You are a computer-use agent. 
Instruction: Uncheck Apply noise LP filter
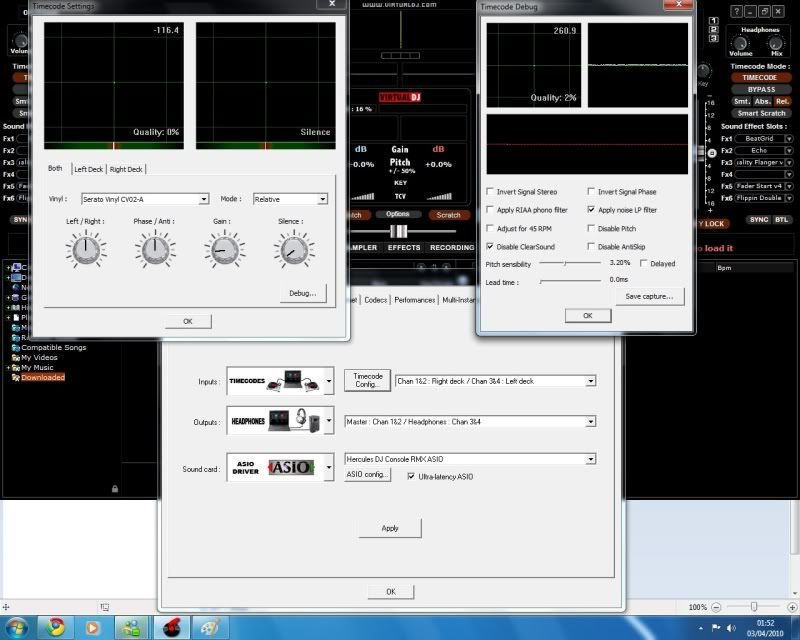(x=591, y=210)
